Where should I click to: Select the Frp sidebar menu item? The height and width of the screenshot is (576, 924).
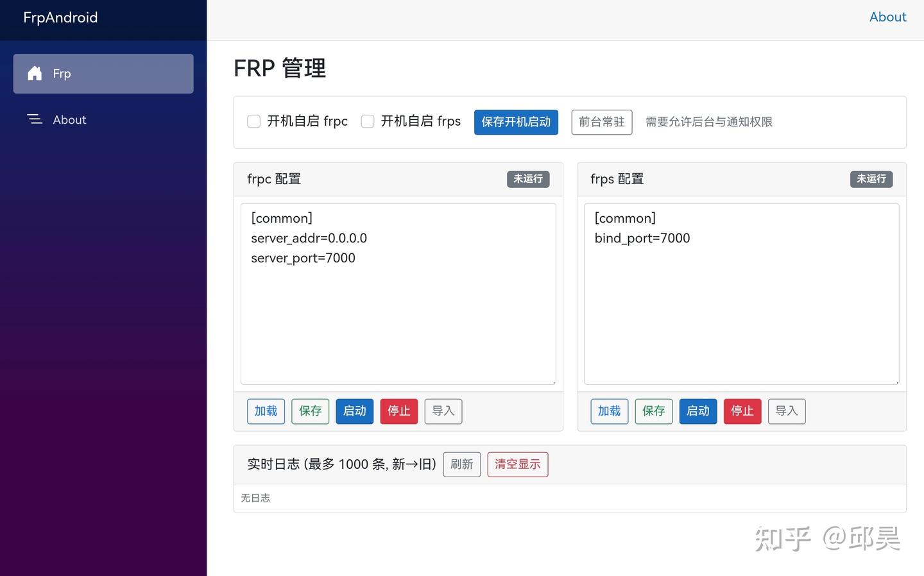point(103,74)
